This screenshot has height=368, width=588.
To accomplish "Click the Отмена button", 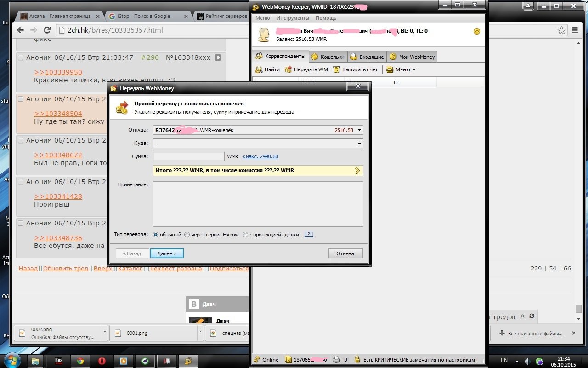I will (x=345, y=253).
